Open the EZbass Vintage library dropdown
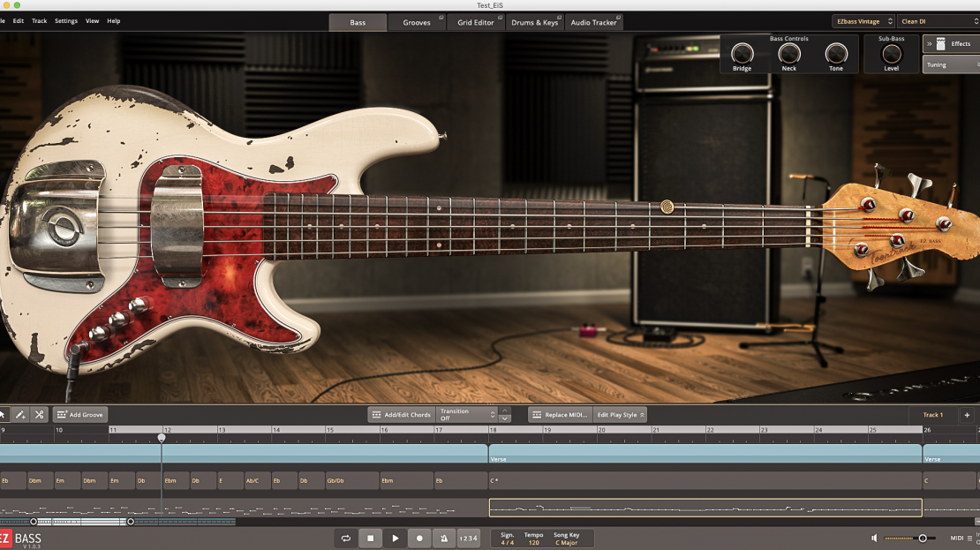Screen dimensions: 980x550 [x=863, y=21]
